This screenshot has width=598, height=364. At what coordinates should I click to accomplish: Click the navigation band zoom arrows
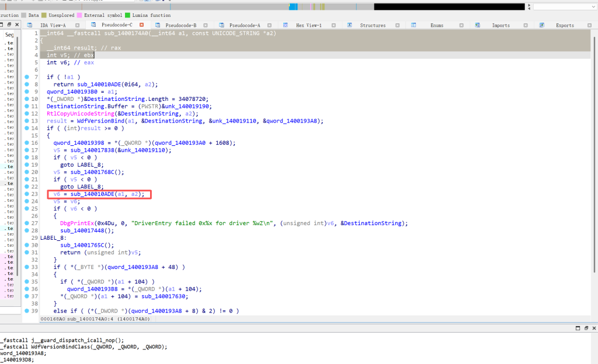click(529, 7)
